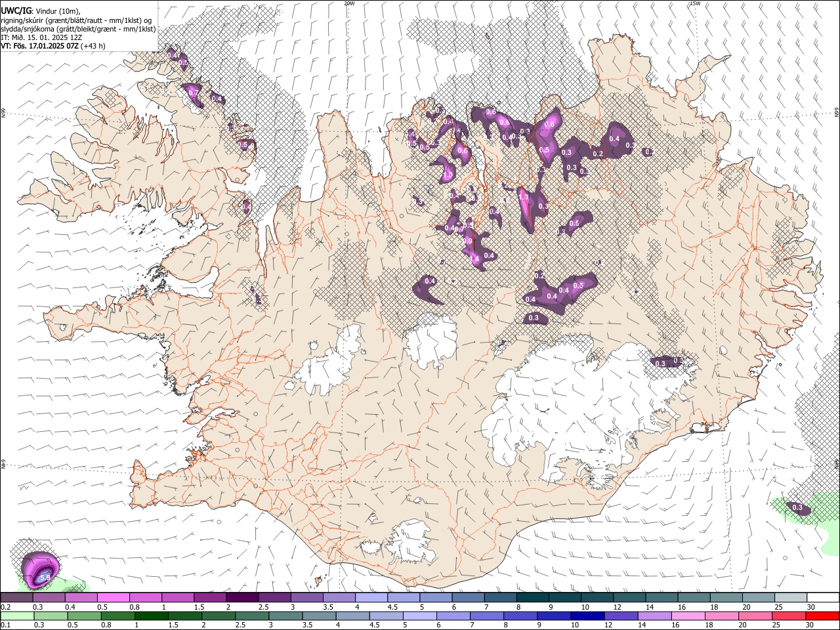840x630 pixels.
Task: Click '30' under the red rain swatch
Action: pyautogui.click(x=810, y=625)
